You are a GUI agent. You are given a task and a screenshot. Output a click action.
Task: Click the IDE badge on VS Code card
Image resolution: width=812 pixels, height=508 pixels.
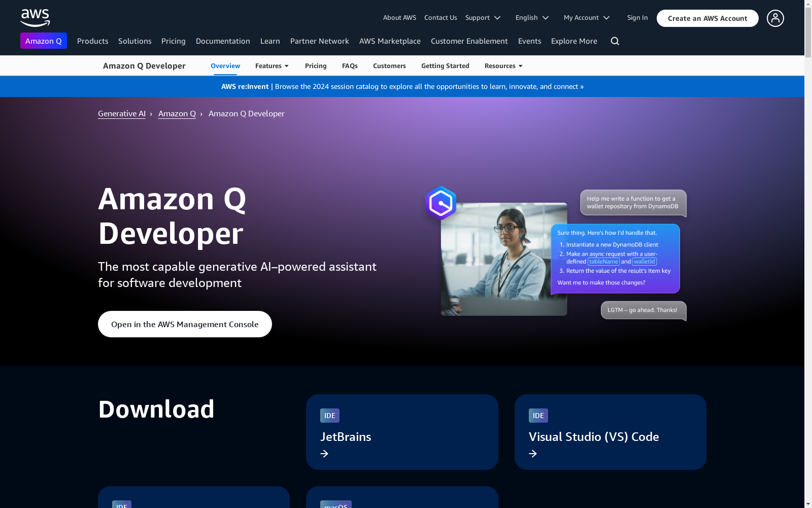tap(538, 416)
